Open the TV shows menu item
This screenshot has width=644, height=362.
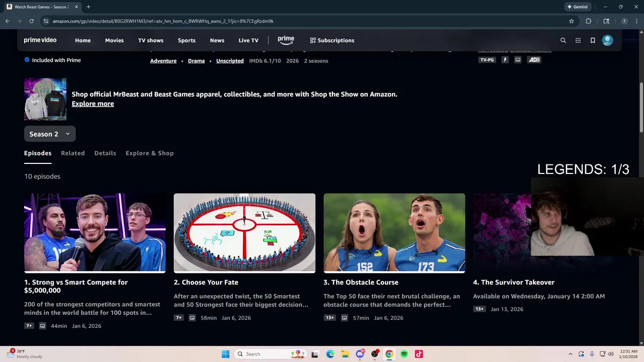[x=151, y=40]
